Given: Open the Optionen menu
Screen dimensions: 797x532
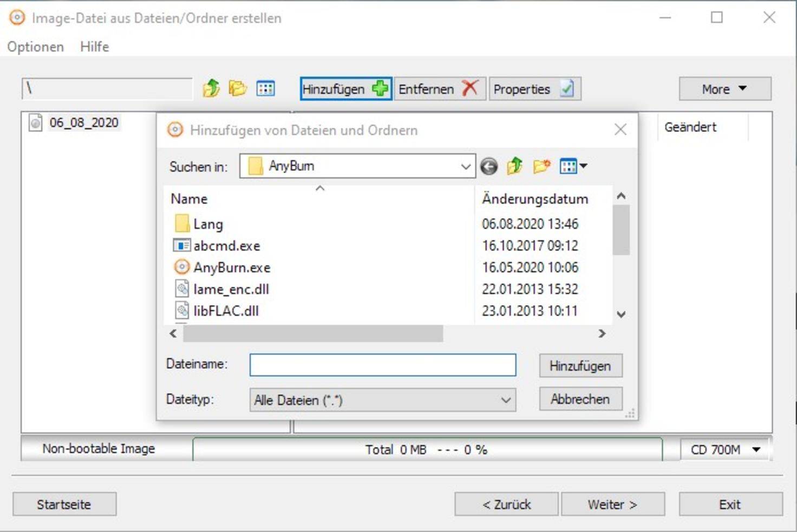Looking at the screenshot, I should [x=35, y=47].
